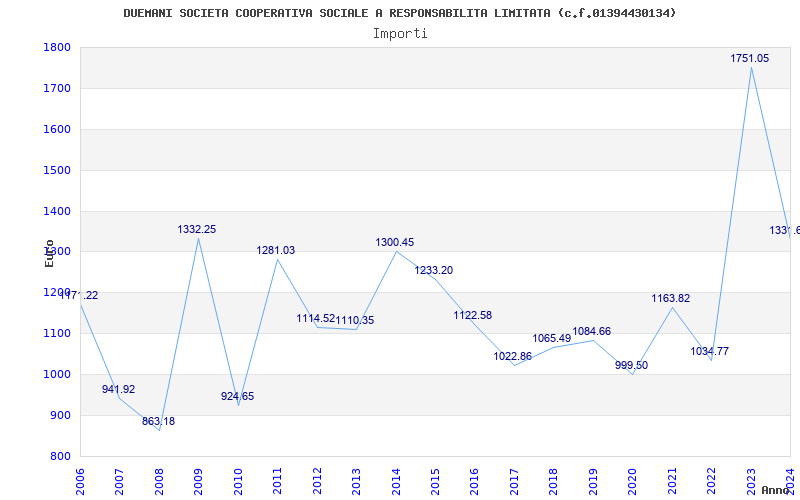Select the 1022.86 data label
The width and height of the screenshot is (800, 500).
pyautogui.click(x=513, y=357)
